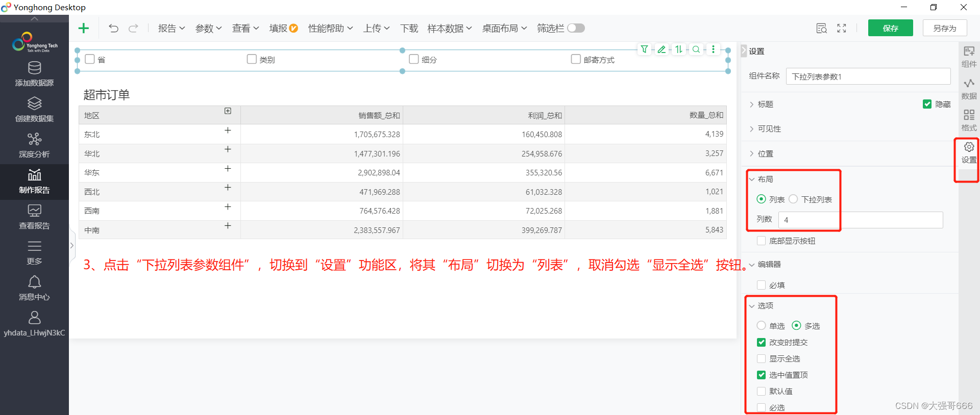Switch to 数据 panel tab
This screenshot has height=415, width=980.
pyautogui.click(x=969, y=89)
